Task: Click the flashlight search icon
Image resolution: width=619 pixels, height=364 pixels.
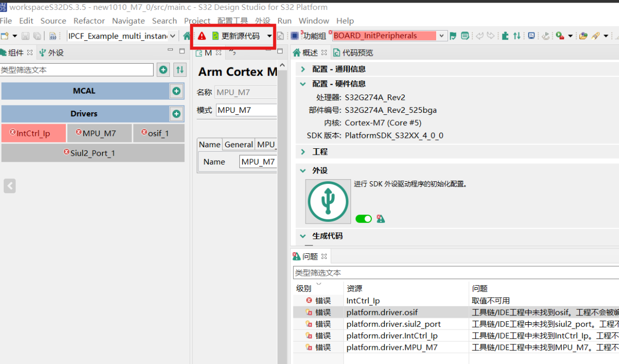Action: point(595,36)
